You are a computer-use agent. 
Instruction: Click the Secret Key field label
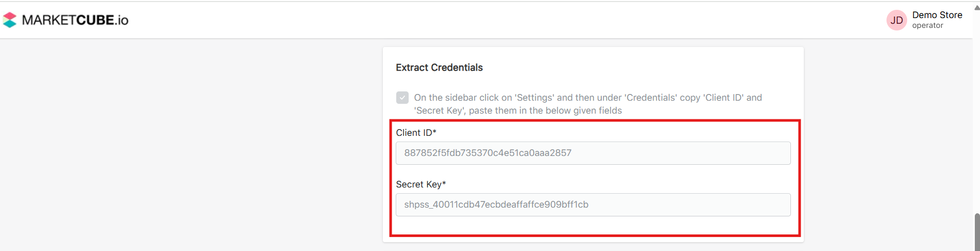[418, 184]
